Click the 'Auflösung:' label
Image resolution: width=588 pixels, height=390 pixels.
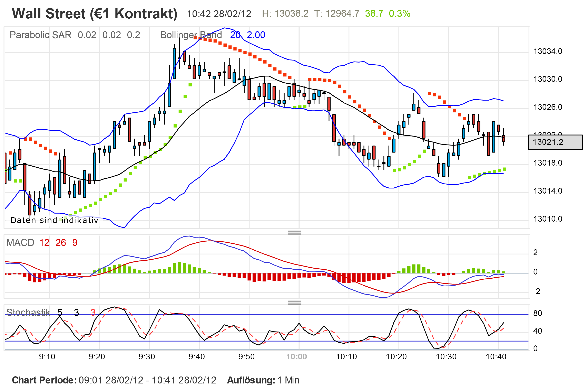(x=251, y=380)
